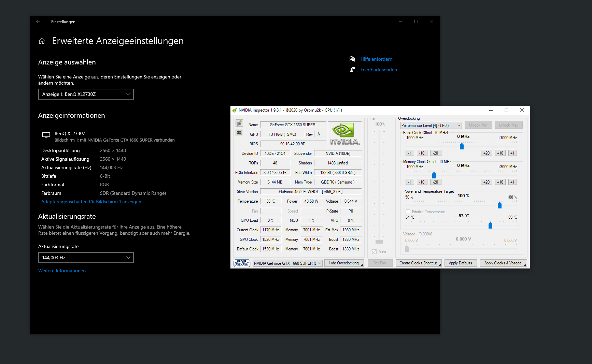Click the Driver Version field
This screenshot has height=364, width=592.
click(x=311, y=192)
